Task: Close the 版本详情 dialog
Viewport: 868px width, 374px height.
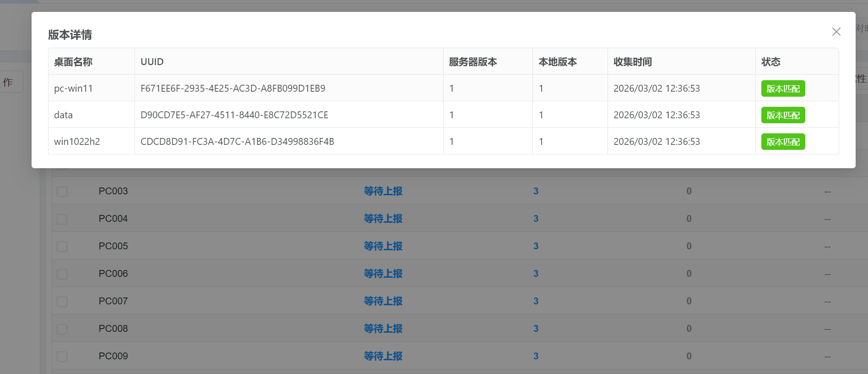Action: (836, 32)
